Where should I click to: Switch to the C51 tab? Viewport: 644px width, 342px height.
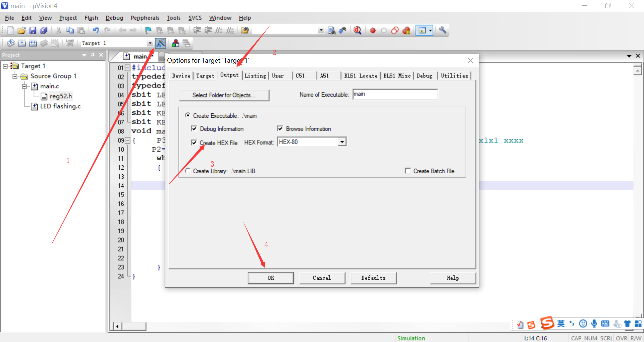pos(300,76)
